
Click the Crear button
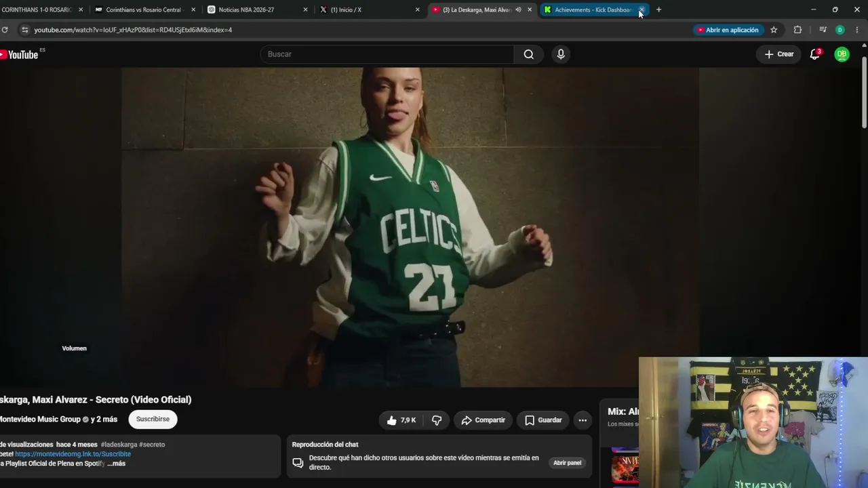click(779, 54)
